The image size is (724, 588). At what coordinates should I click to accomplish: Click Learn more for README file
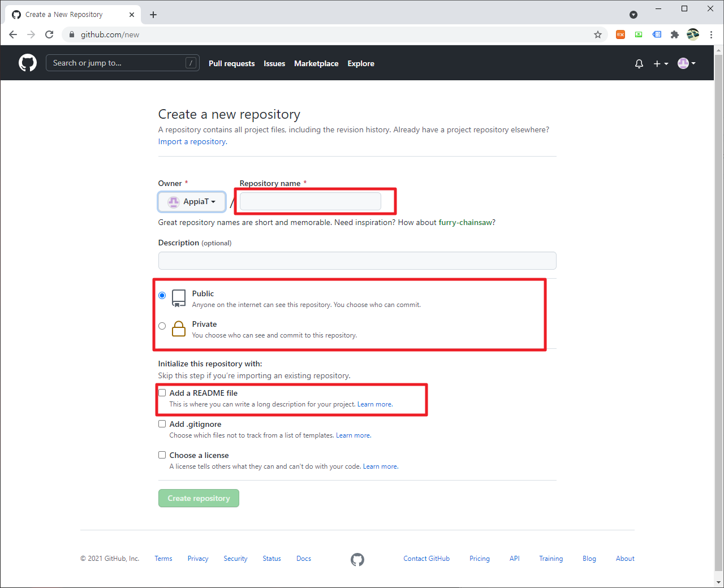(x=374, y=404)
